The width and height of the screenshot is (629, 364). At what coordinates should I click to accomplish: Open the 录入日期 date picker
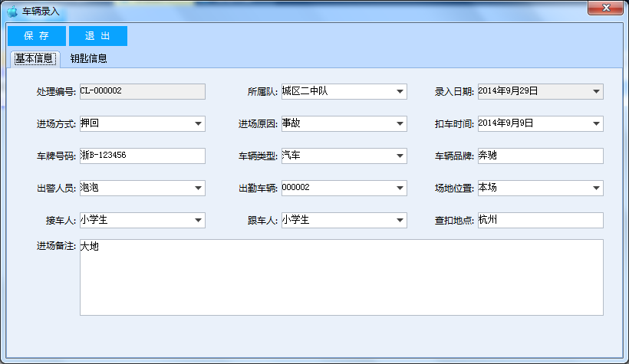596,92
